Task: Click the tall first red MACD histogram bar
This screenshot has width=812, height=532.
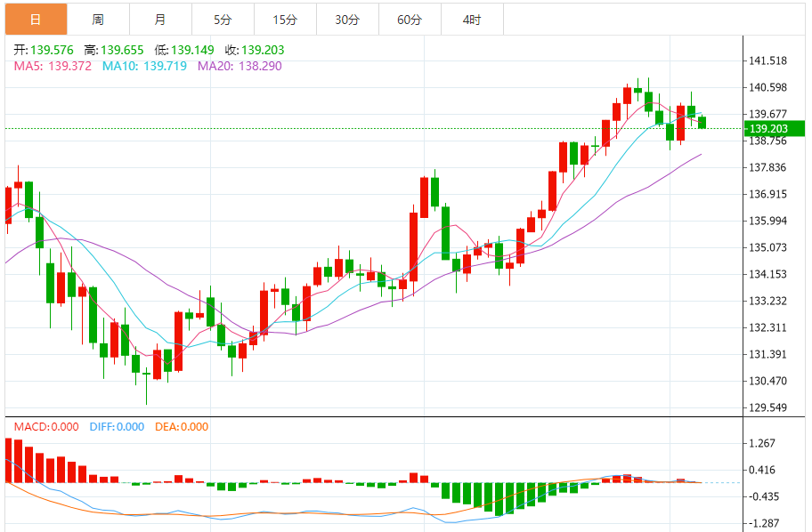Action: click(x=8, y=461)
